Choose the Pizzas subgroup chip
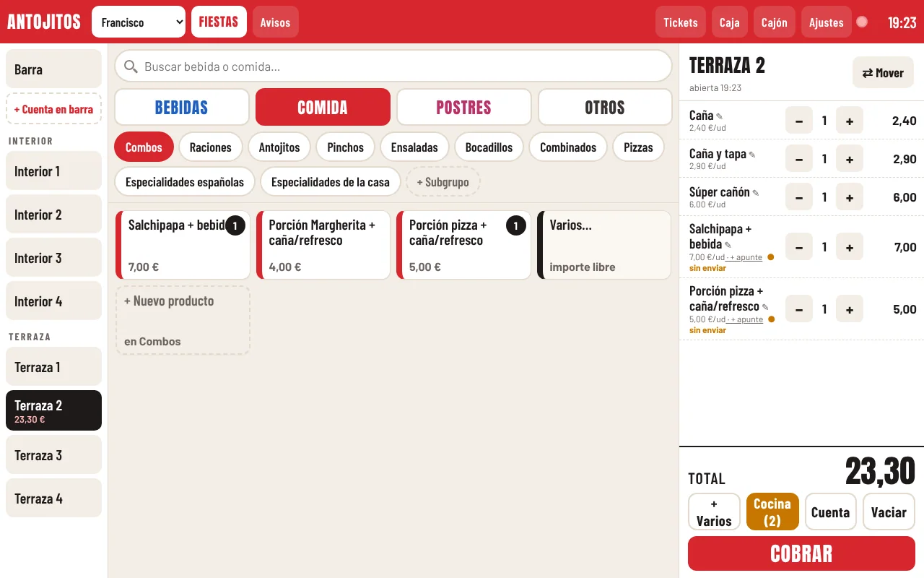Viewport: 924px width, 578px height. (638, 147)
